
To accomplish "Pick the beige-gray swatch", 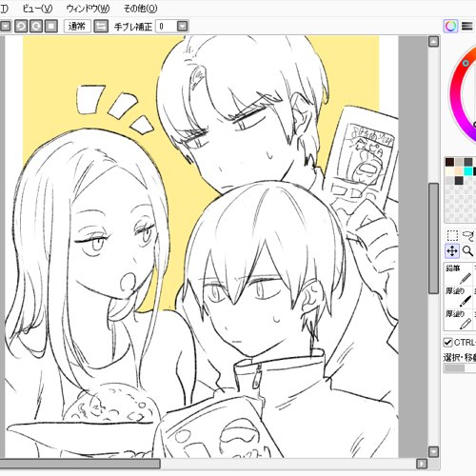I will point(459,162).
